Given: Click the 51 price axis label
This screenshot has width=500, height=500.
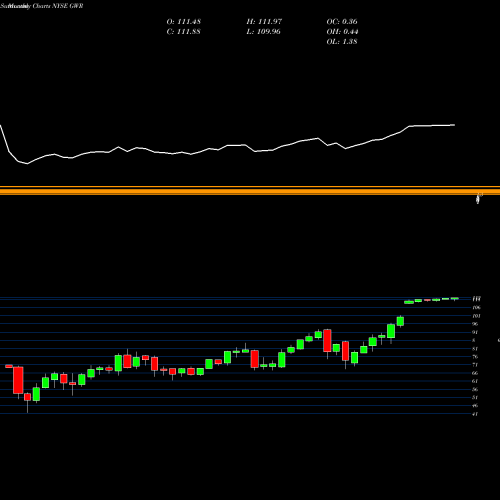Looking at the screenshot, I should click(475, 397).
